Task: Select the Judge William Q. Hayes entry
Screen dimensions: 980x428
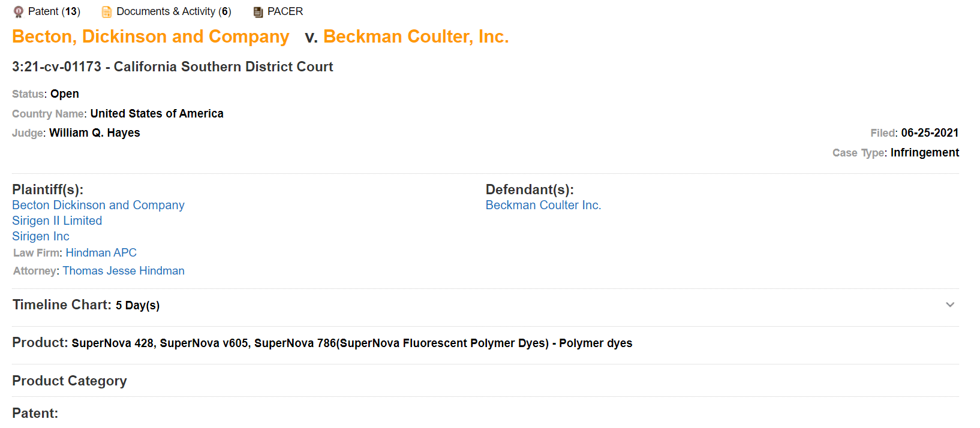Action: 94,132
